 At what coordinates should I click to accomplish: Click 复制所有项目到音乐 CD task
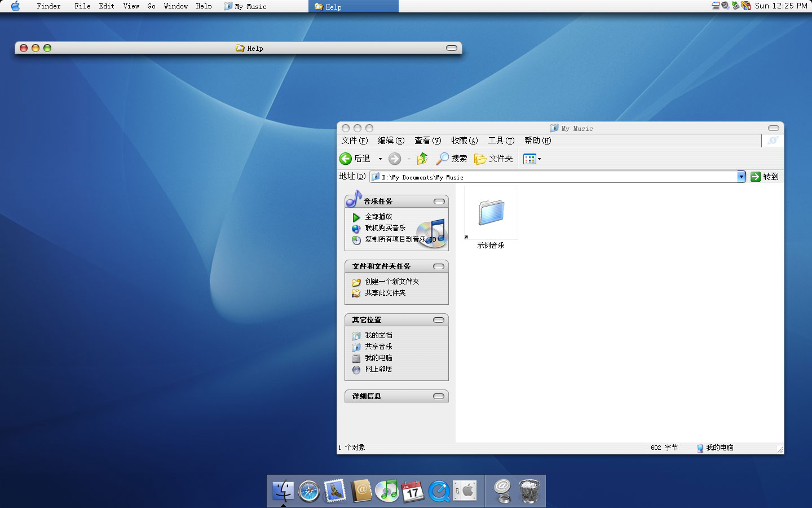point(400,239)
